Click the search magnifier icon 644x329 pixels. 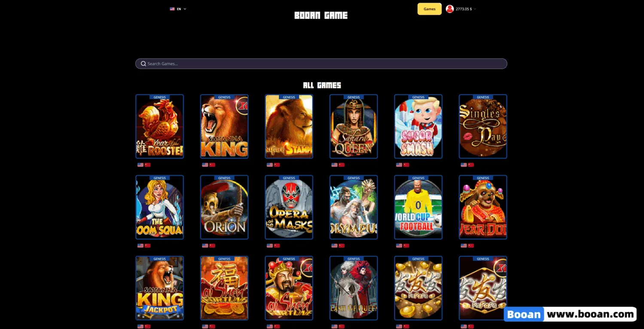[x=143, y=64]
